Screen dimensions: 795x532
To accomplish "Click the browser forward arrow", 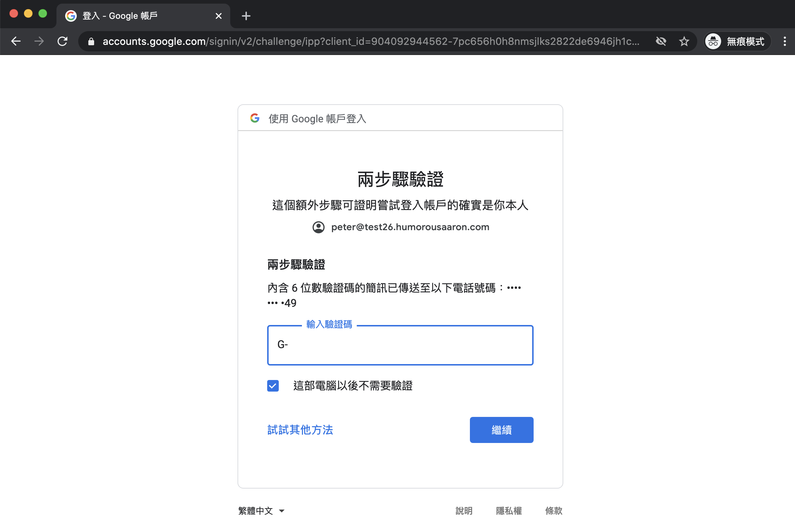I will click(39, 41).
